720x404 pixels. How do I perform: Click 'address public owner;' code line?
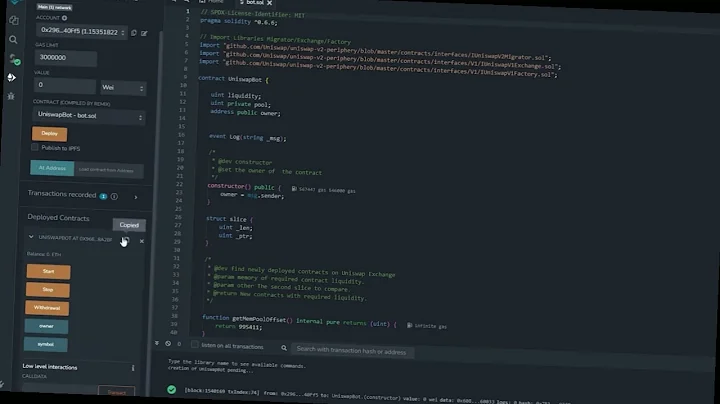pos(245,112)
